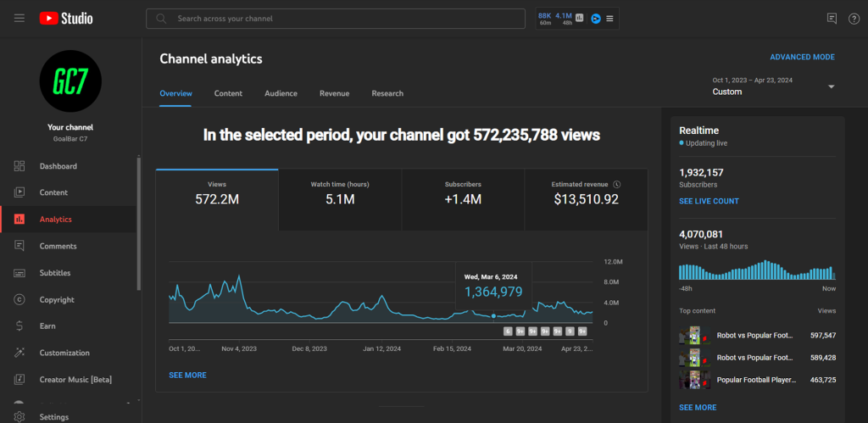The height and width of the screenshot is (423, 868).
Task: Click the magnifier search icon
Action: (161, 19)
